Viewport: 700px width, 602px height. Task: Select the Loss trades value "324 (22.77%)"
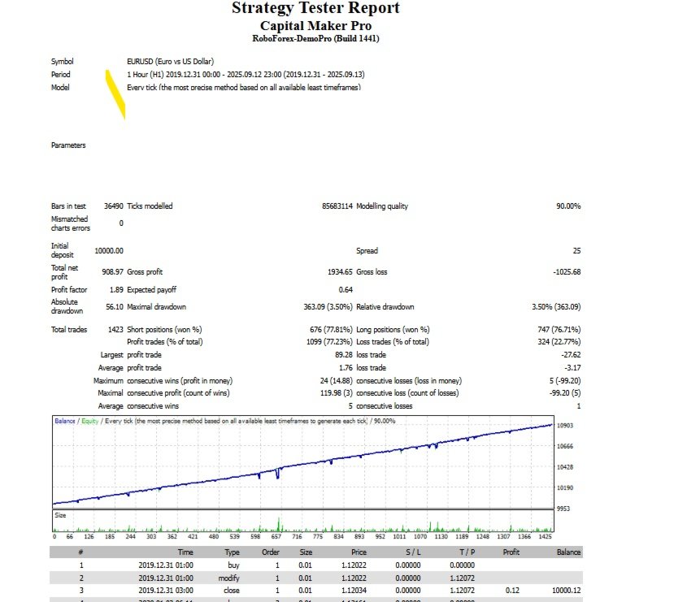(559, 342)
